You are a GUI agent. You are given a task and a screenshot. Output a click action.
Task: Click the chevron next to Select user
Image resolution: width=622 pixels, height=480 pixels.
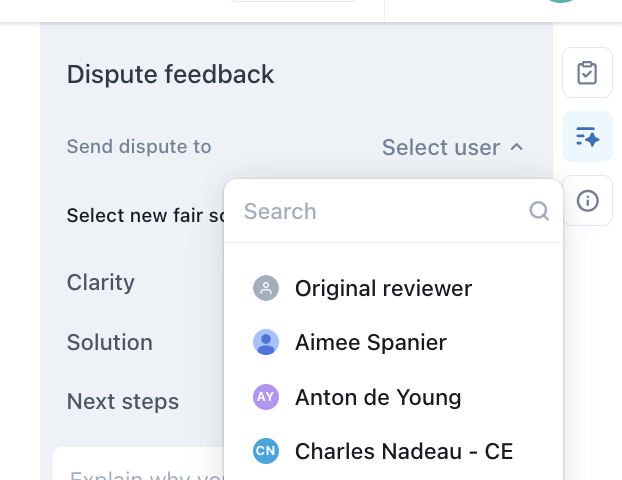516,148
